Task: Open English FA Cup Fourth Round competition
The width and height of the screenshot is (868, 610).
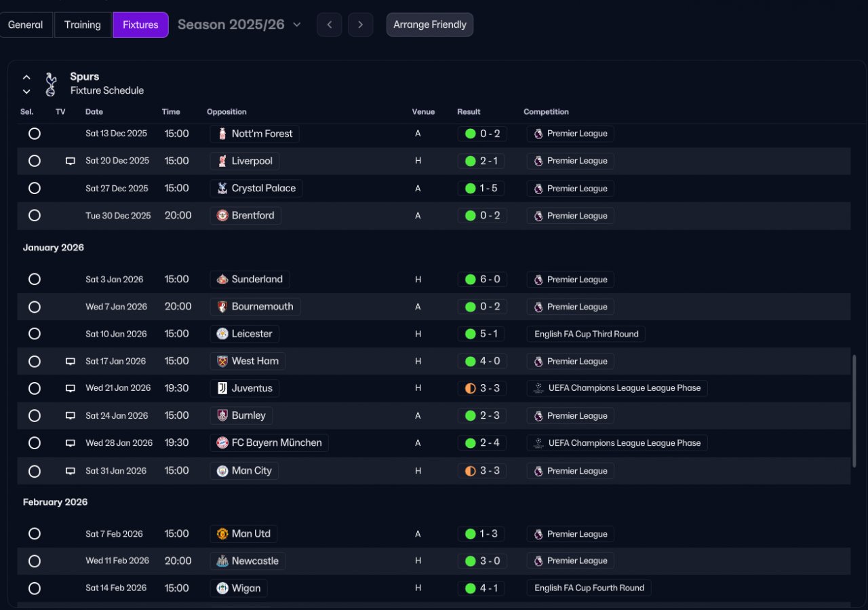Action: click(x=589, y=588)
